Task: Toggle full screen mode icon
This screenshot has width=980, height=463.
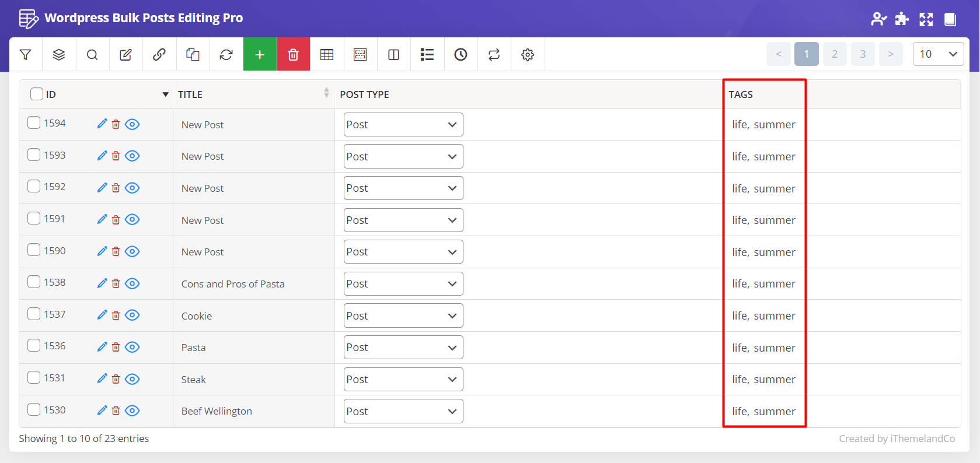Action: [x=926, y=19]
